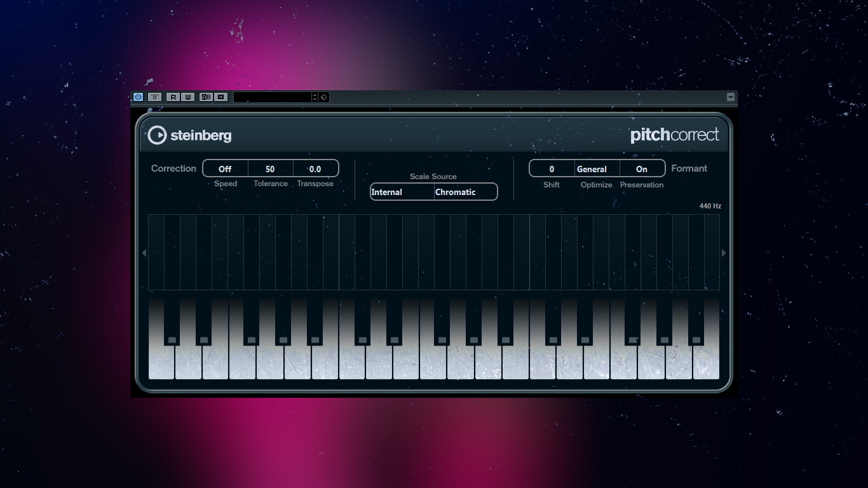Viewport: 868px width, 488px height.
Task: Click the lowest white E key
Action: (x=217, y=362)
